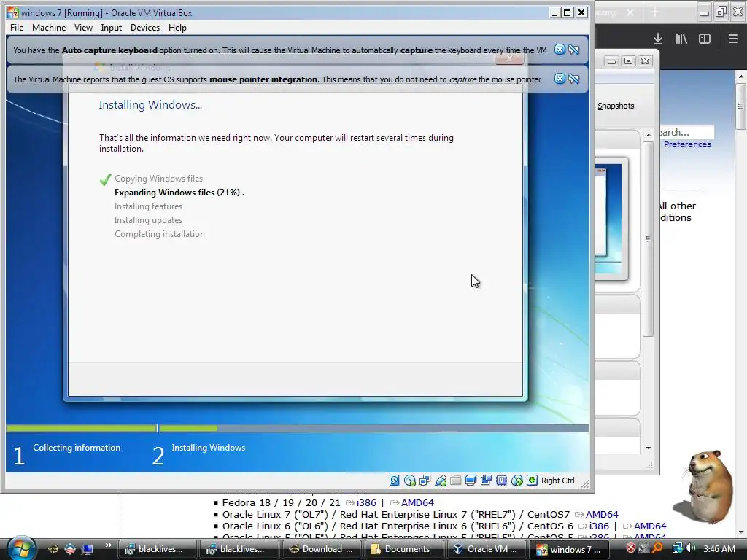Click the network adapters icon in VM status bar
This screenshot has width=747, height=560.
coord(425,481)
